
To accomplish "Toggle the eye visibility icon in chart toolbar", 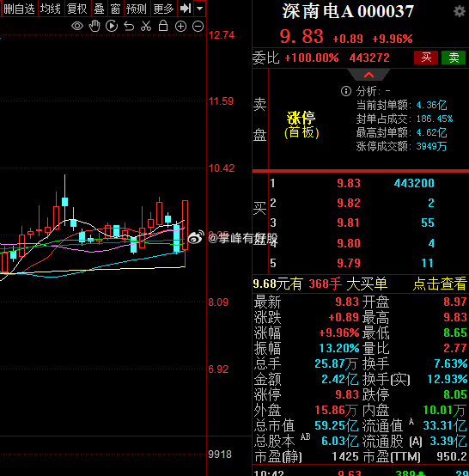I will tap(77, 26).
